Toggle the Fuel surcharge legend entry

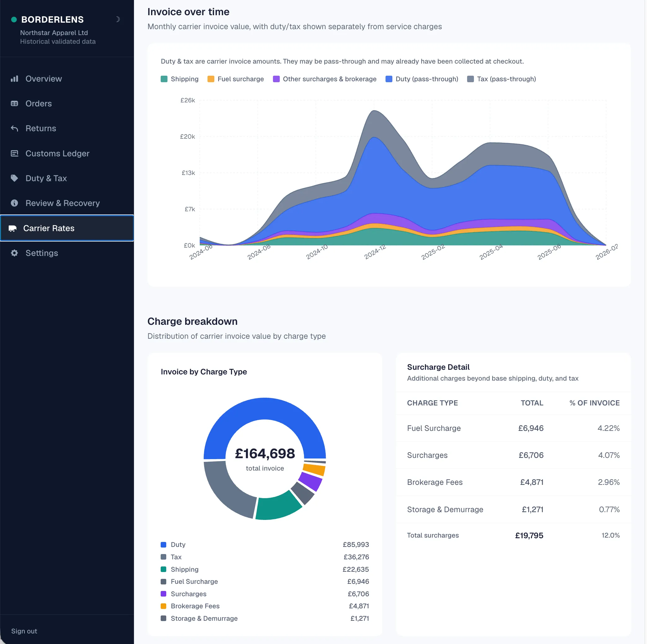click(236, 79)
